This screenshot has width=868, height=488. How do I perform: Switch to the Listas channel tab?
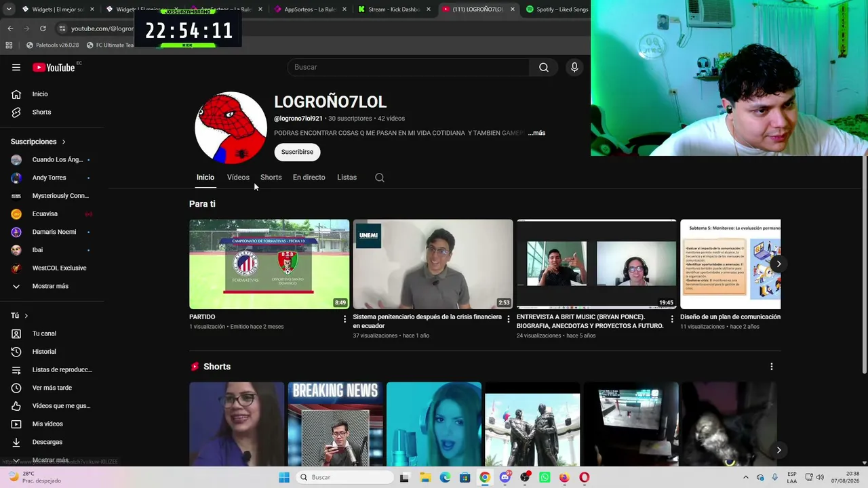347,178
